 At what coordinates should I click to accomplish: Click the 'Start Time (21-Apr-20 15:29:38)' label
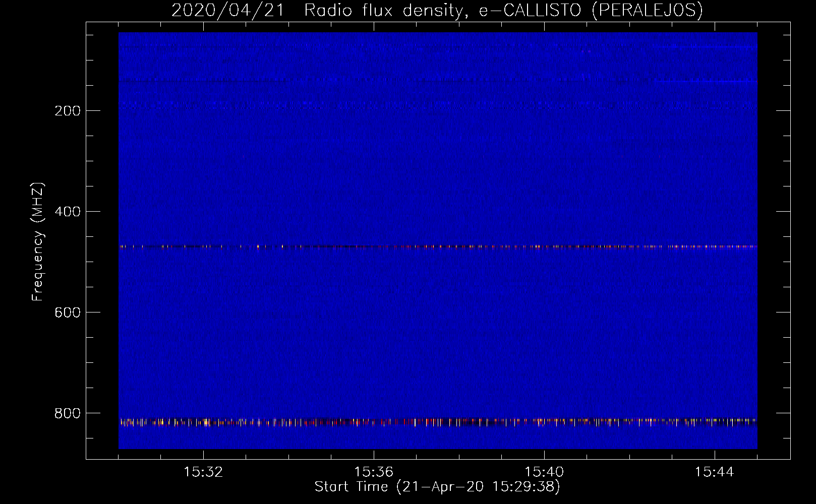coord(437,487)
